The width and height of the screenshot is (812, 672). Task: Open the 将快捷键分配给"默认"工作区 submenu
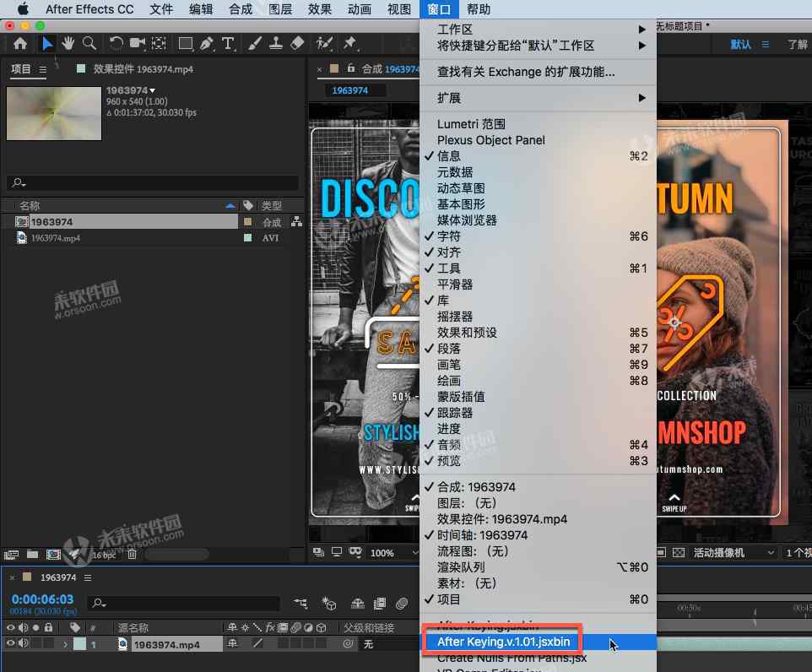pyautogui.click(x=538, y=46)
